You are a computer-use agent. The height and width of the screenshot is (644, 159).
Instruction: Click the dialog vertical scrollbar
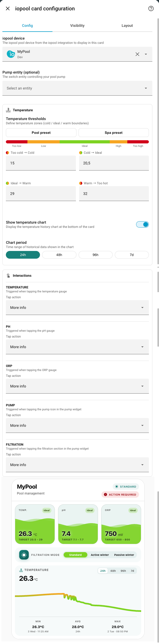(158, 141)
